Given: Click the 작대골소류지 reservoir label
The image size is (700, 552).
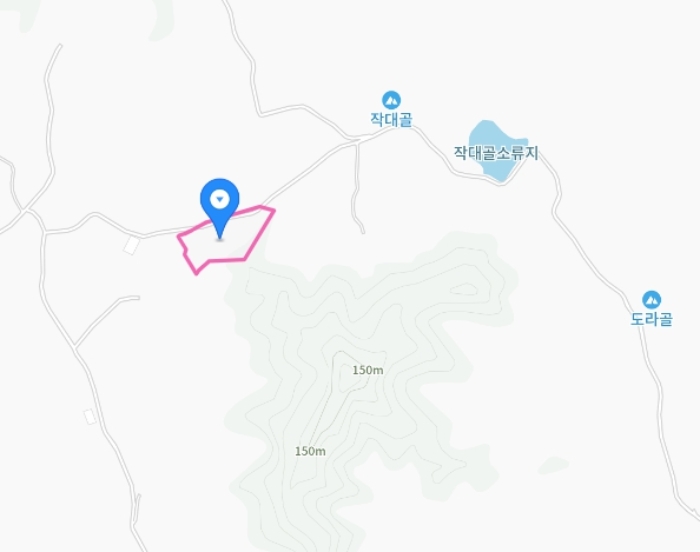Looking at the screenshot, I should 496,153.
